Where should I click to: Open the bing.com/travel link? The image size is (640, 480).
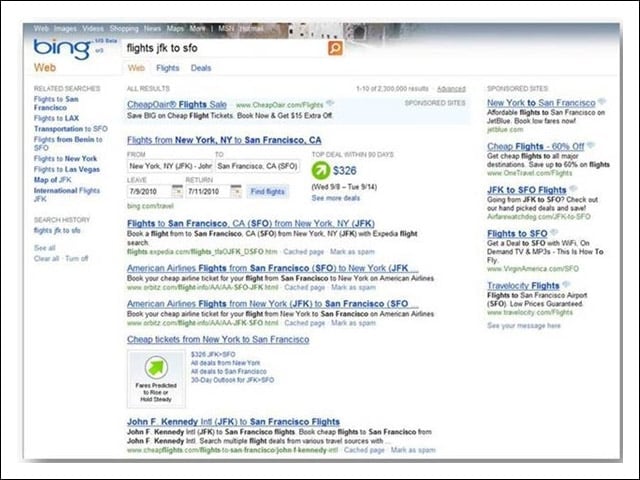pos(150,206)
